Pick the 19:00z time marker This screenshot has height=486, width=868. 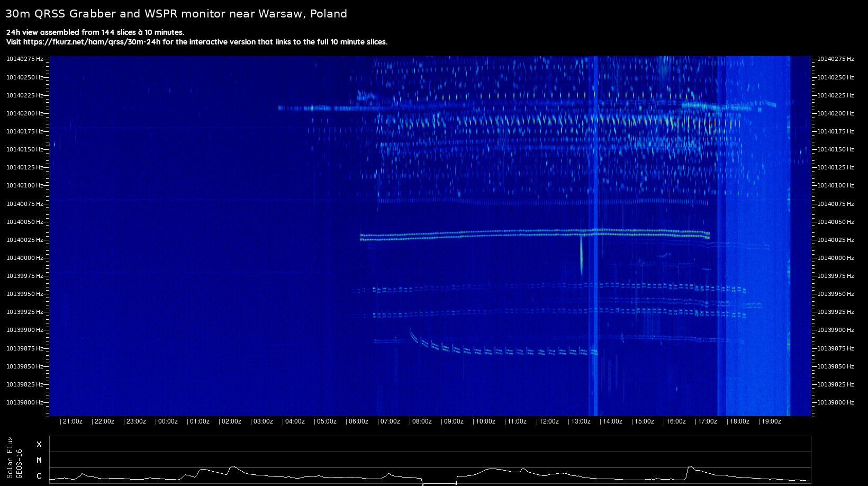[770, 421]
